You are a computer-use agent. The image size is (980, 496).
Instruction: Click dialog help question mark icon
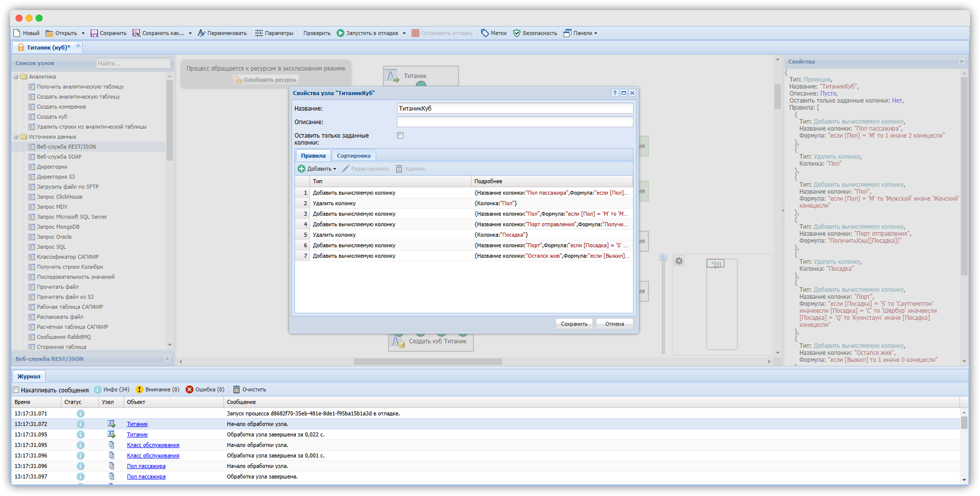point(615,93)
